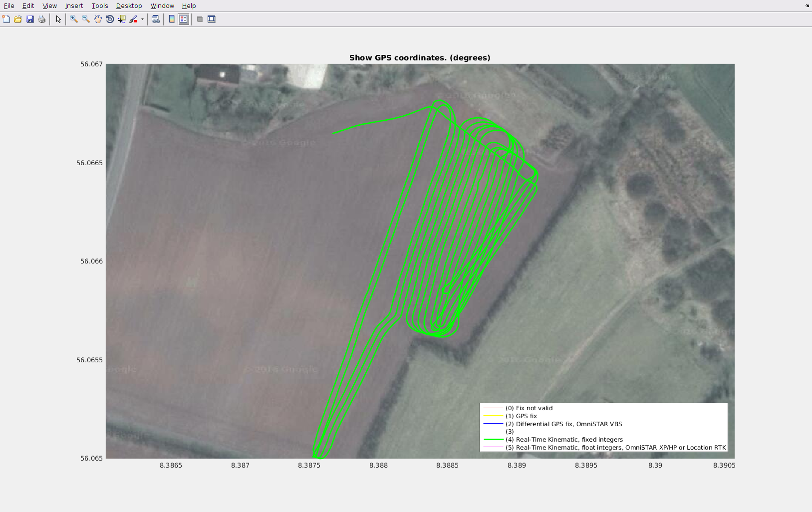This screenshot has height=512, width=812.
Task: Print the figure with the printer icon
Action: click(x=42, y=19)
